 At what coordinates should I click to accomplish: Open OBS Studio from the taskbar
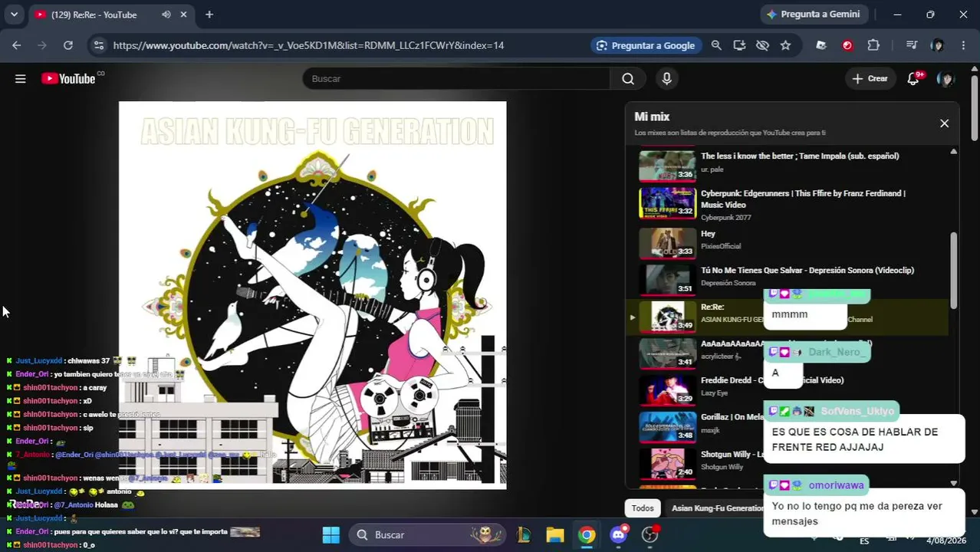click(650, 534)
